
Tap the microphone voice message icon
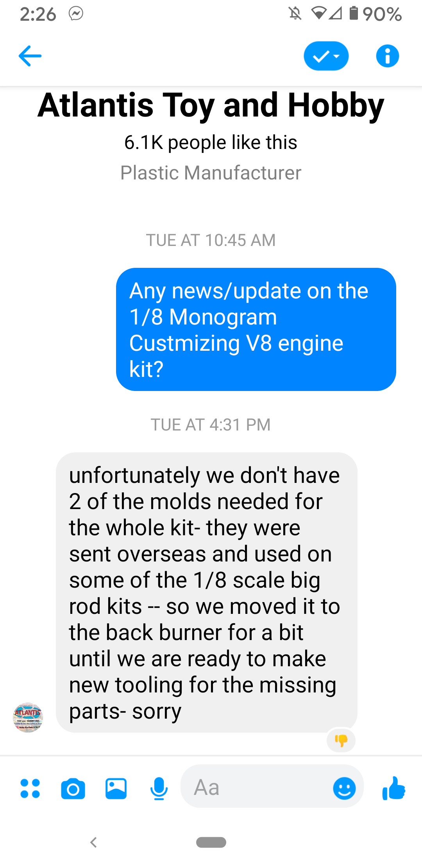(159, 789)
